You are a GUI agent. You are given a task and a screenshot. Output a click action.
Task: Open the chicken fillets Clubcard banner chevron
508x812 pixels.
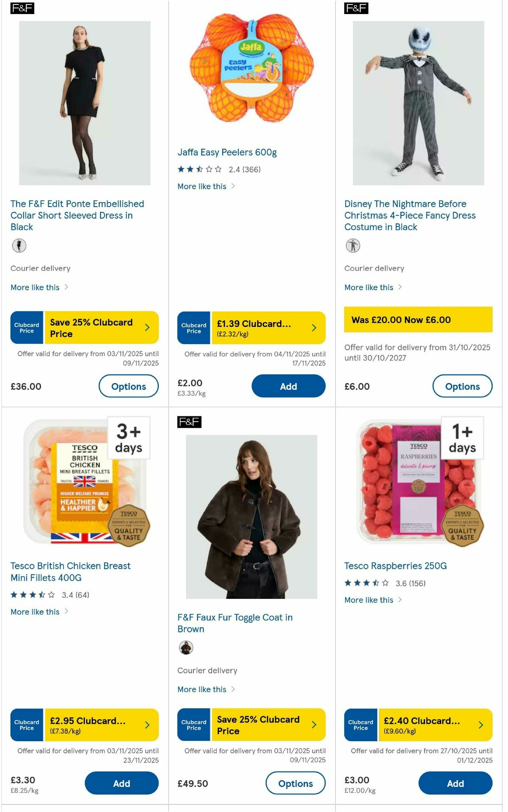[x=148, y=725]
